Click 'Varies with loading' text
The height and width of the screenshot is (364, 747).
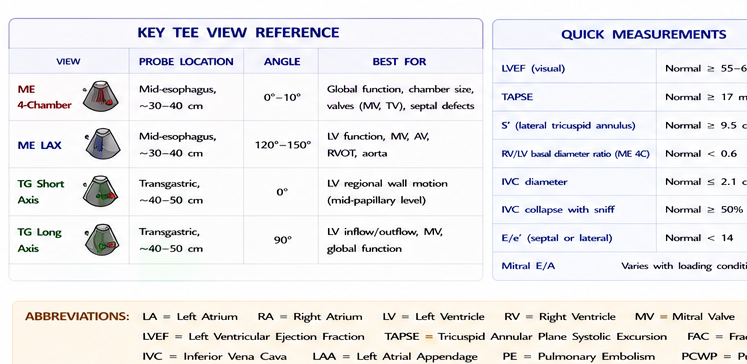click(x=684, y=266)
